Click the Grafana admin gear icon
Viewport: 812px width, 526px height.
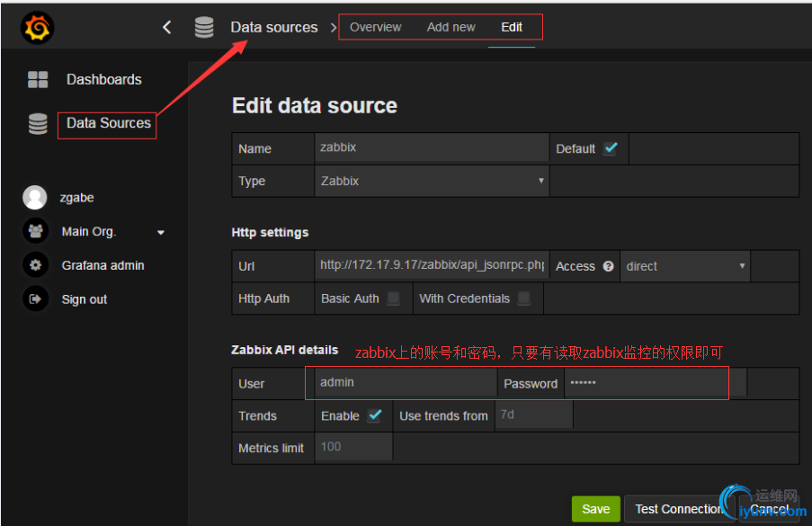point(35,265)
